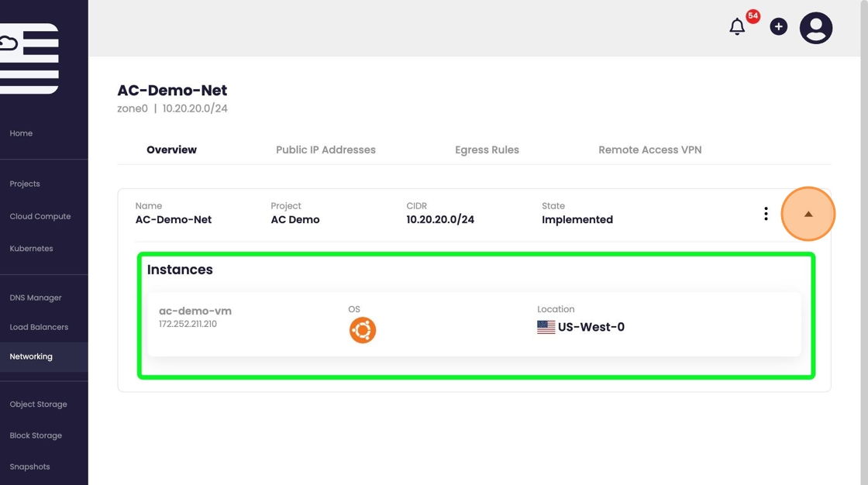Open DNS Manager from sidebar

point(35,298)
